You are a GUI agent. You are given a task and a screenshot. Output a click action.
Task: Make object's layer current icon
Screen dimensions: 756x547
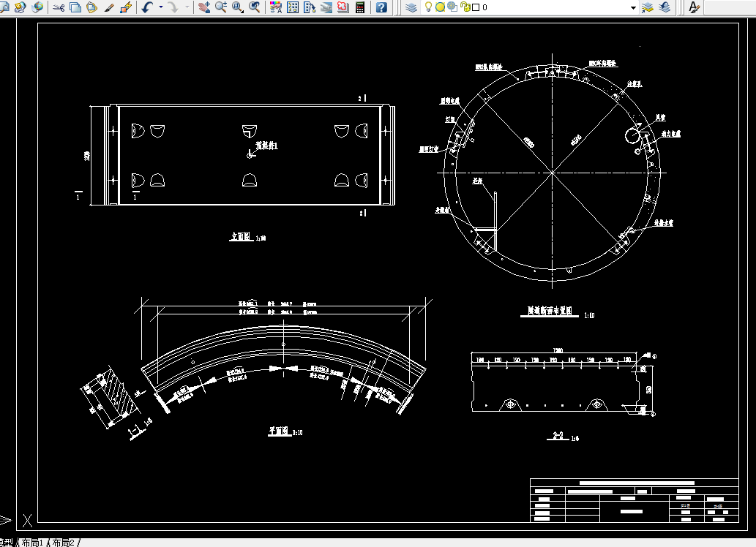point(648,7)
